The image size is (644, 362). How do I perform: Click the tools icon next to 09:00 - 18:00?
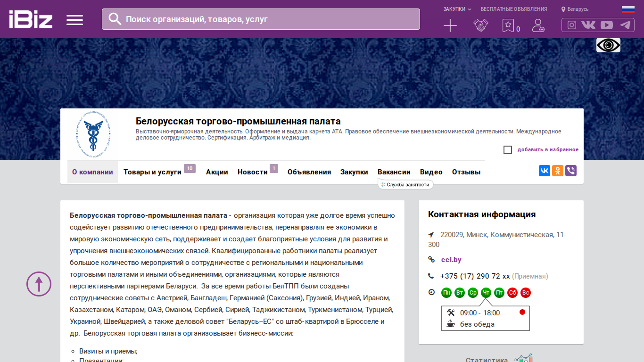click(x=450, y=313)
